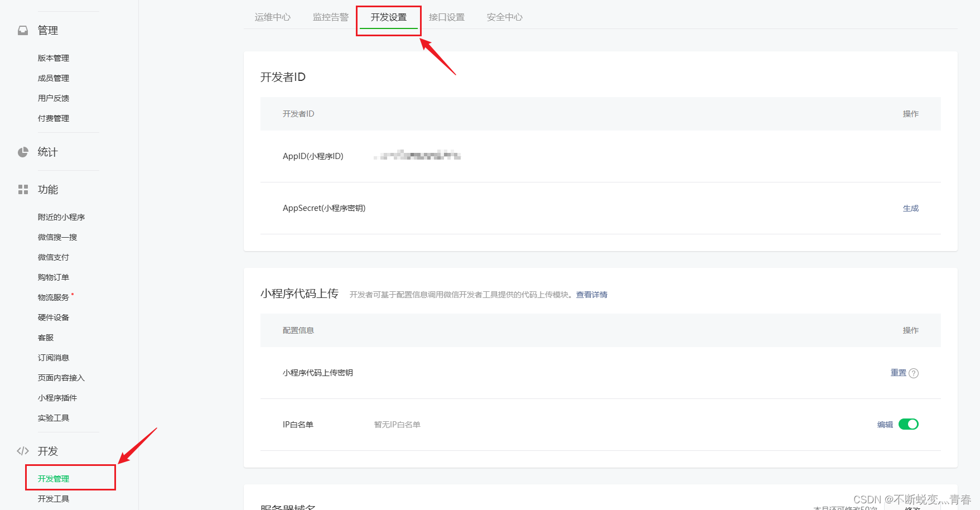Open the 安全中心 tab
Screen dimensions: 980x510
[x=505, y=17]
